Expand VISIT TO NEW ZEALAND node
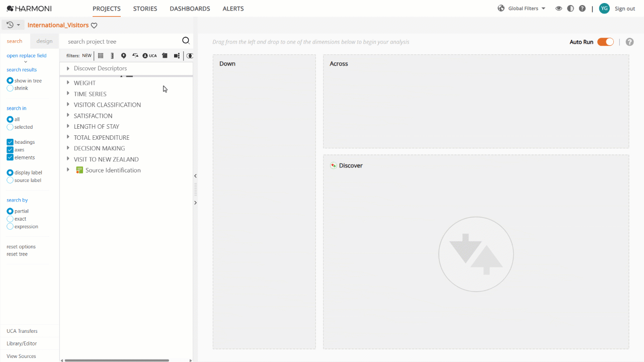The width and height of the screenshot is (644, 362). [68, 159]
